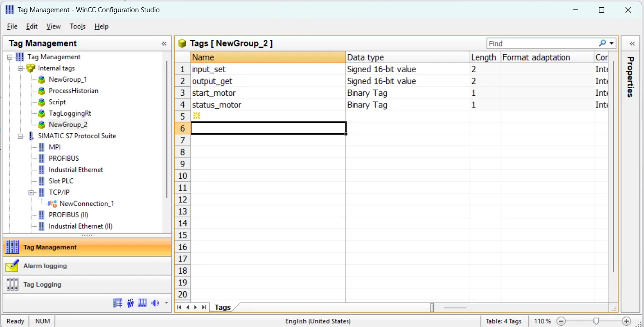
Task: Select the Industrial Ethernet (II) channel unit
Action: click(80, 226)
